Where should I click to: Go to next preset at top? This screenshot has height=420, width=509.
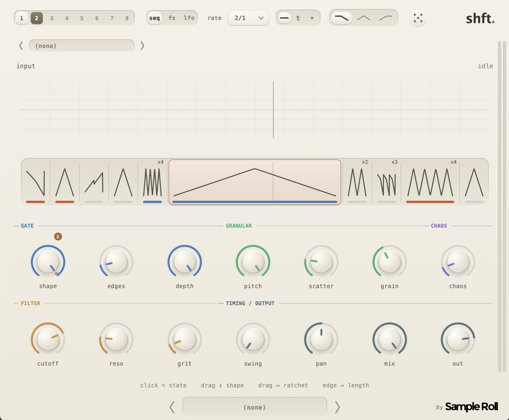coord(142,46)
